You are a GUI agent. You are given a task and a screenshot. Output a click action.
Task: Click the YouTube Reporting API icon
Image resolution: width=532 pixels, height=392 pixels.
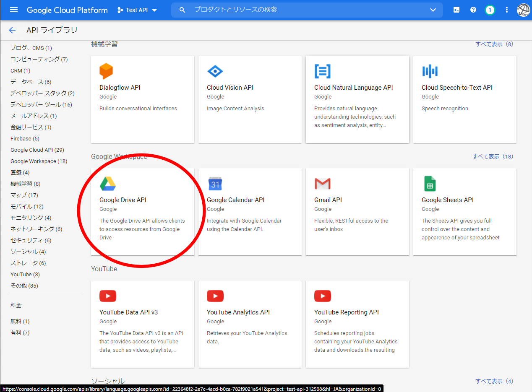tap(323, 296)
